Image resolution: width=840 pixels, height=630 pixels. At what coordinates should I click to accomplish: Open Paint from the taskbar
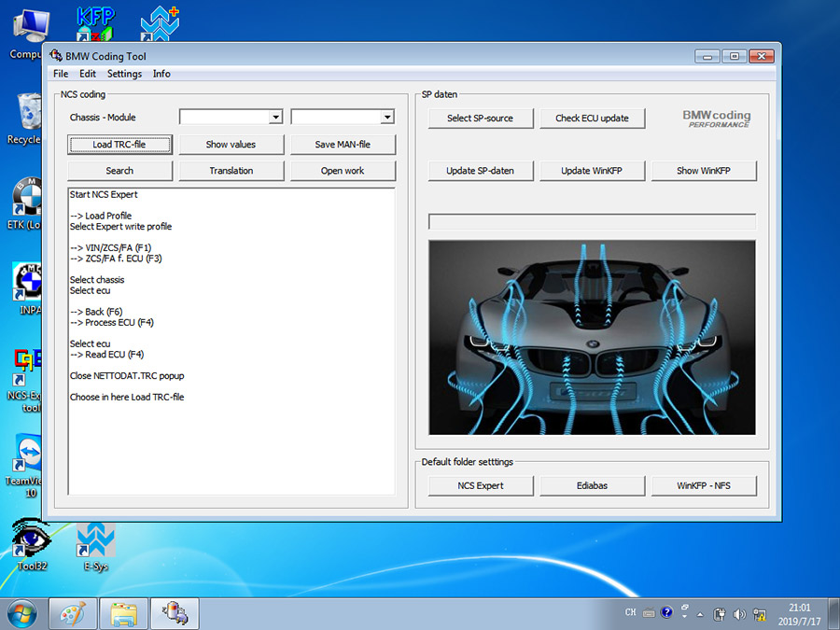73,614
